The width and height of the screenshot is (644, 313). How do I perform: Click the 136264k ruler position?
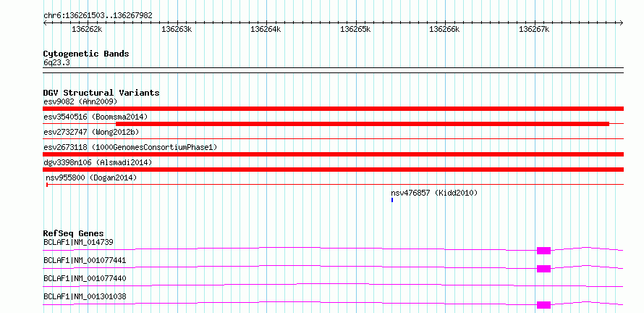(266, 29)
